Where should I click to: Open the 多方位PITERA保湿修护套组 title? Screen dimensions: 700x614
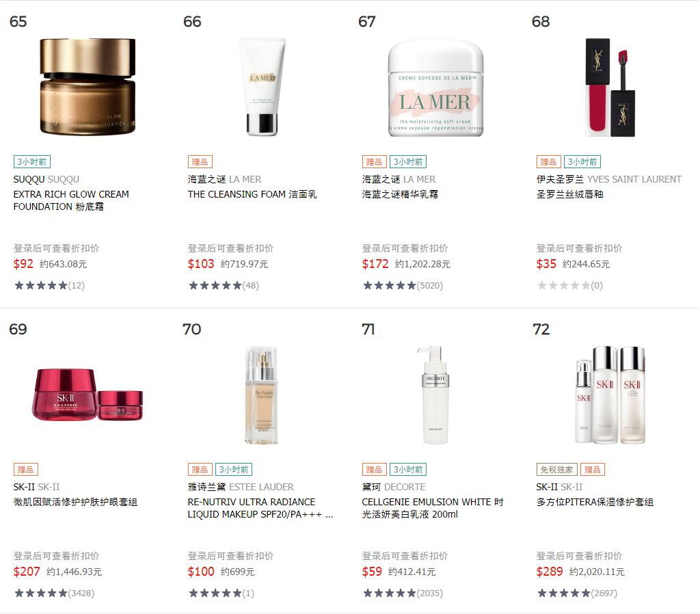595,502
